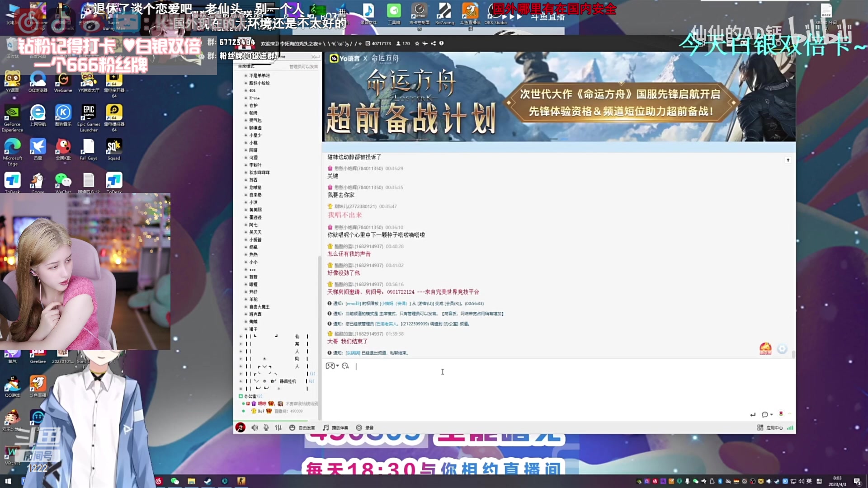Open the 命运方舟 超前备战计划 banner

click(x=559, y=97)
